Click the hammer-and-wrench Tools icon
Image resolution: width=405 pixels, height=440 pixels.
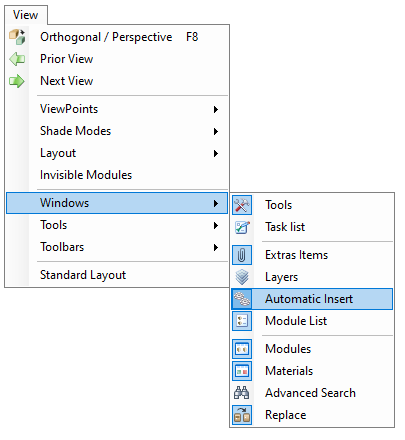click(242, 205)
